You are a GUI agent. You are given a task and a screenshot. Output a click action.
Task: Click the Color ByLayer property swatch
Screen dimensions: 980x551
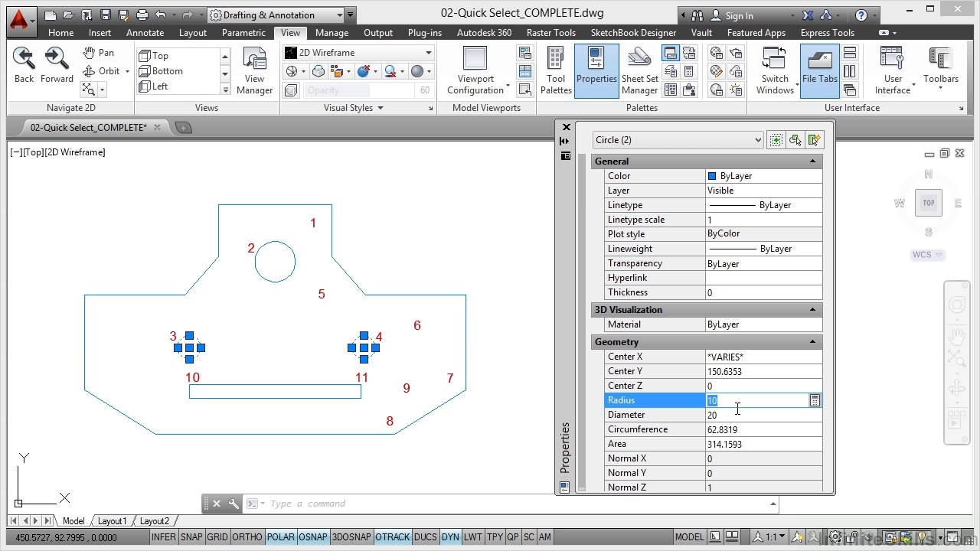tap(712, 176)
